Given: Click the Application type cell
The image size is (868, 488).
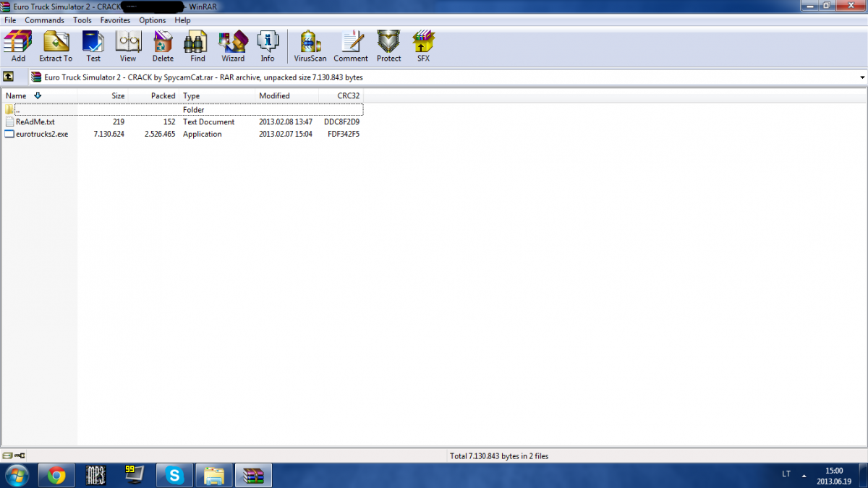Looking at the screenshot, I should pyautogui.click(x=203, y=134).
